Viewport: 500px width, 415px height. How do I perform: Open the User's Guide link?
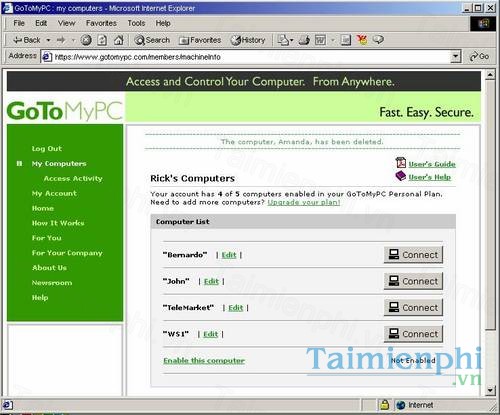(x=432, y=164)
